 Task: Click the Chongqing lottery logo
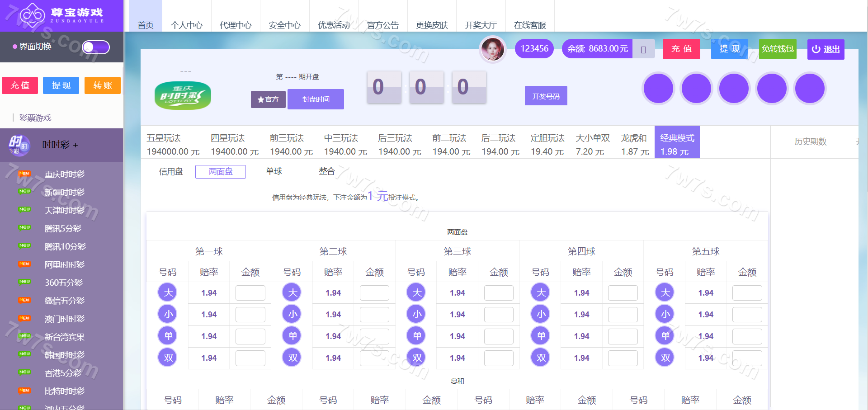[x=183, y=95]
